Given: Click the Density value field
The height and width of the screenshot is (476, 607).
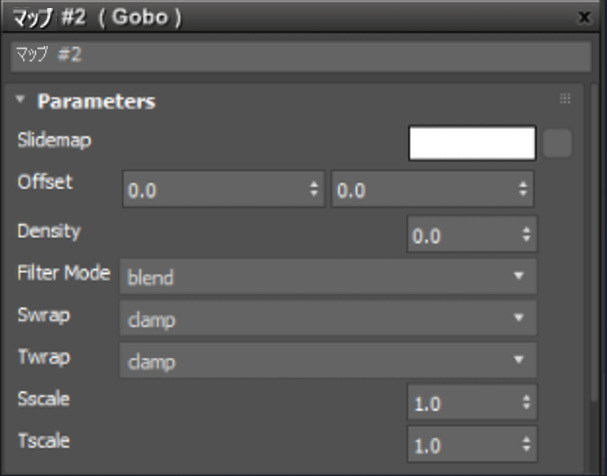Looking at the screenshot, I should (x=462, y=235).
